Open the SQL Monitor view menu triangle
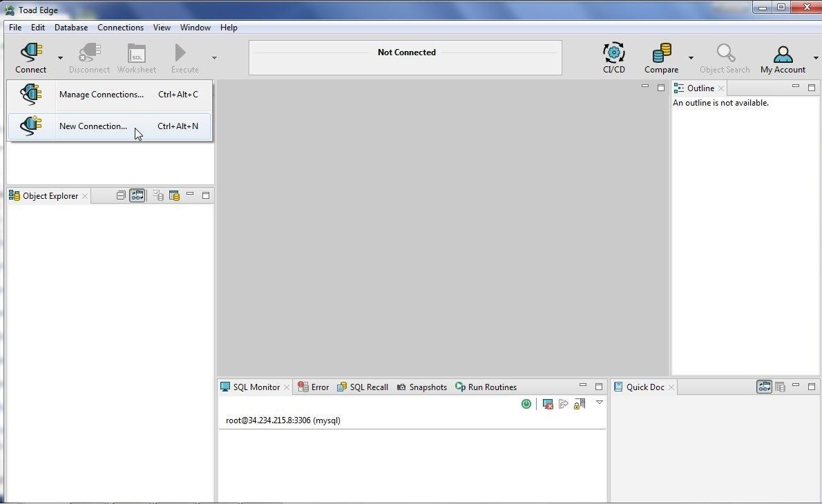This screenshot has width=822, height=504. pos(599,403)
